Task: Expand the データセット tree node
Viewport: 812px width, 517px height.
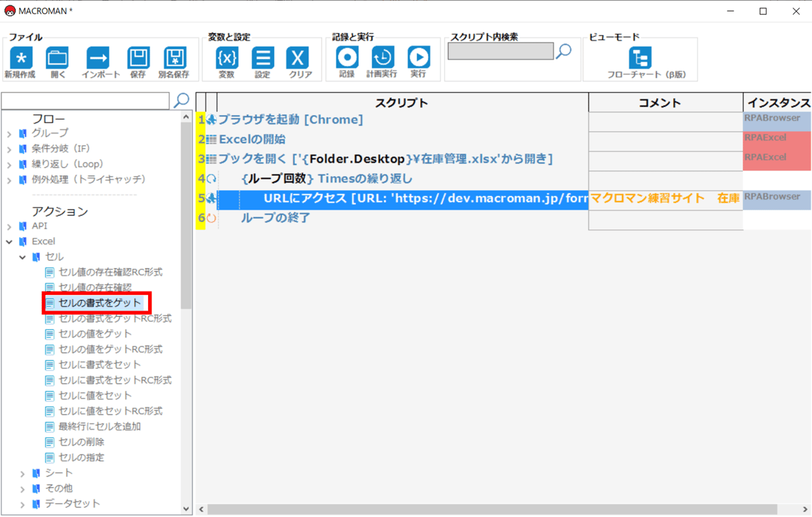Action: point(22,504)
